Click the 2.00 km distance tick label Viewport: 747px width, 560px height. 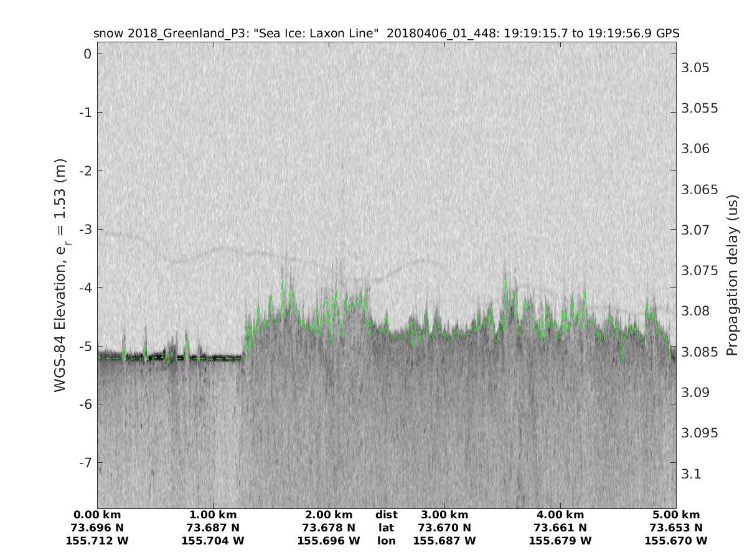click(329, 515)
